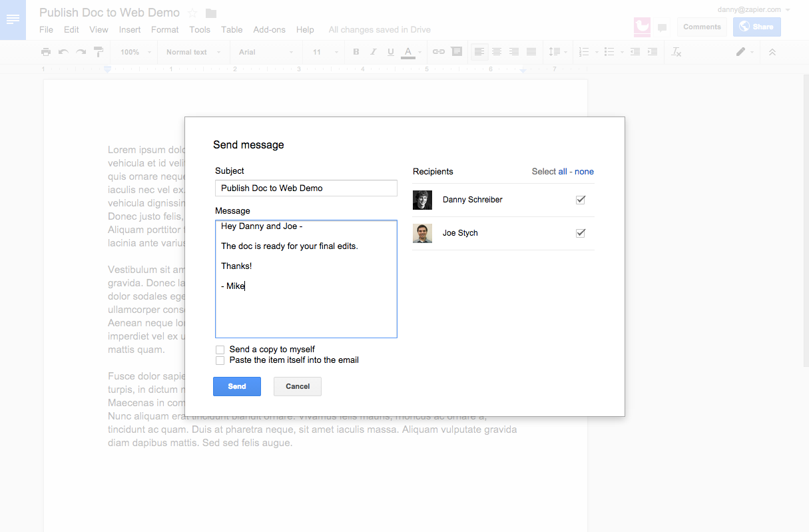Open the Insert menu
This screenshot has height=532, width=809.
130,29
